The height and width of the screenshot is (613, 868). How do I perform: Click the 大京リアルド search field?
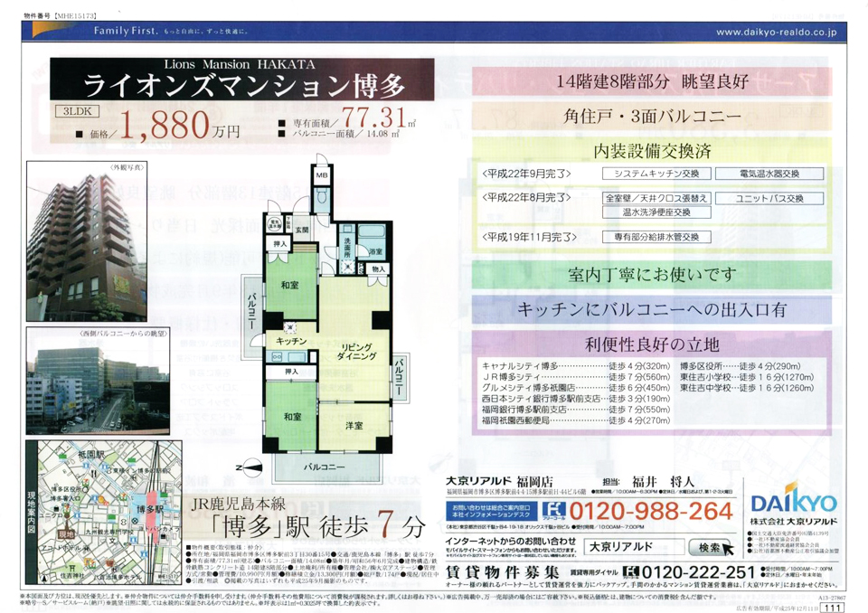(634, 547)
